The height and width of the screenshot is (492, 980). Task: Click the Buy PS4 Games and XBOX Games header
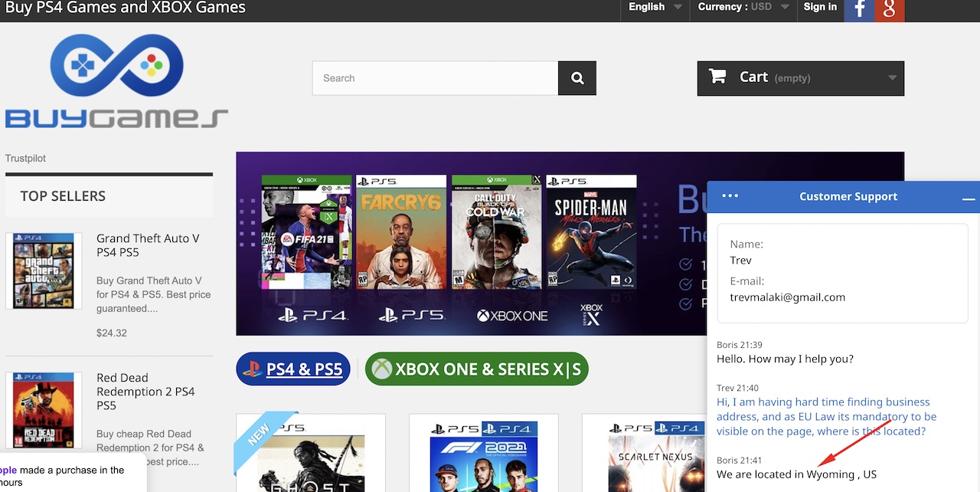pos(125,8)
